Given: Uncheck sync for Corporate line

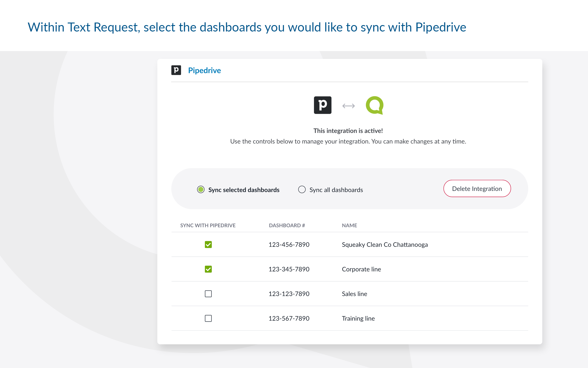Looking at the screenshot, I should point(208,269).
